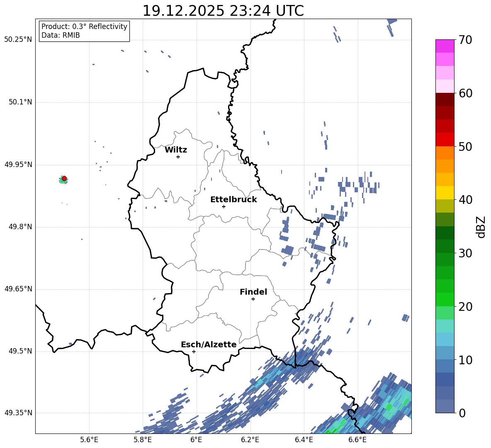This screenshot has width=491, height=448.
Task: Click the 49.8°N latitude label
Action: [x=20, y=227]
